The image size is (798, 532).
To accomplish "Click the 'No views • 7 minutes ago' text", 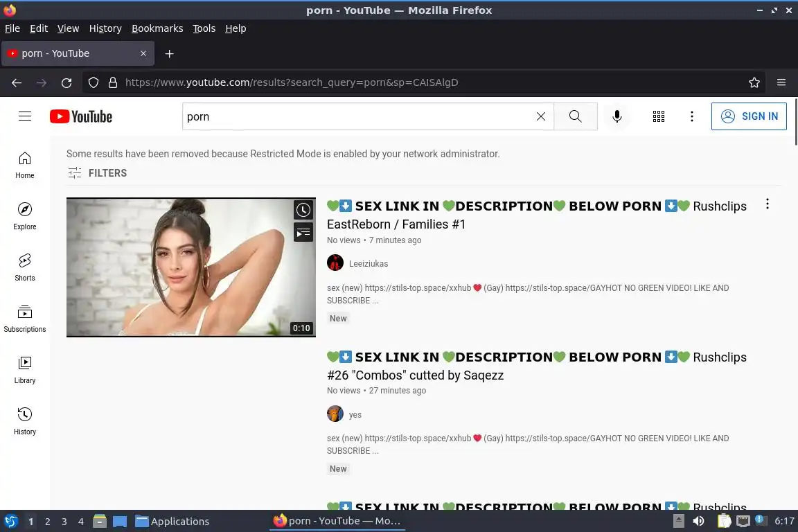I will pyautogui.click(x=374, y=240).
